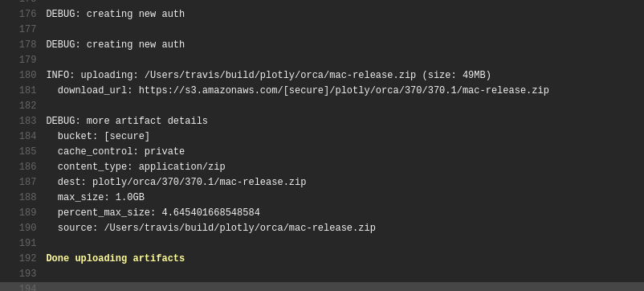Screen dimensions: 644x291
Task: Click line number 184 beside bucket
Action: pos(27,136)
